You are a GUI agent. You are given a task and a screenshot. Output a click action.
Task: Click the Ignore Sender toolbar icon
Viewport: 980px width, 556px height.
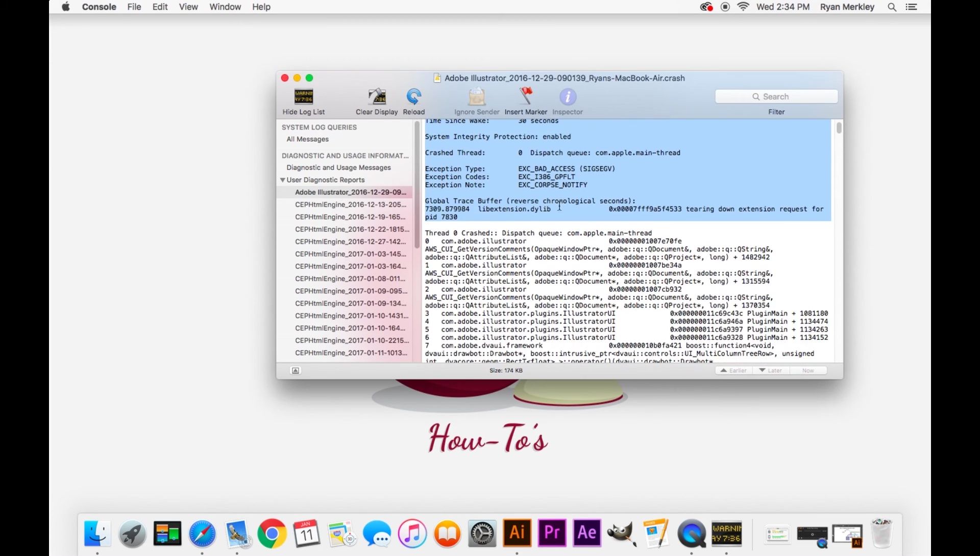[477, 96]
